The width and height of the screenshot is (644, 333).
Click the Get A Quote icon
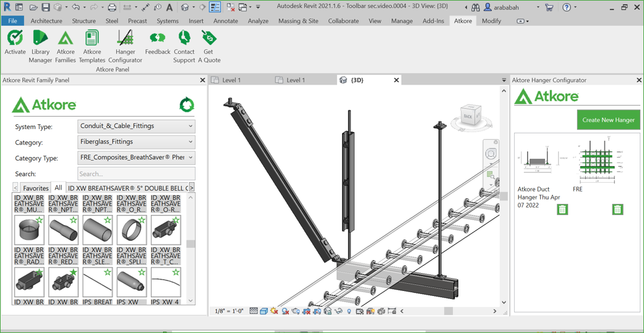coord(208,39)
